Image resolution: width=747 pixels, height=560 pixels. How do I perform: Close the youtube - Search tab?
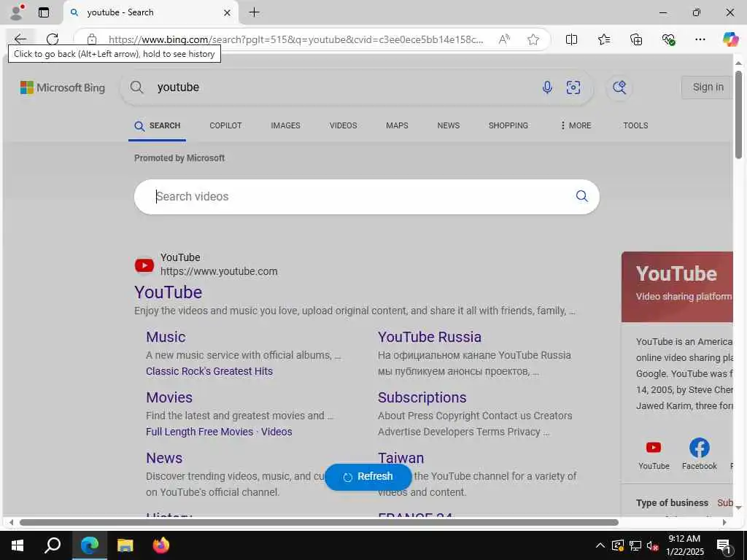click(228, 13)
